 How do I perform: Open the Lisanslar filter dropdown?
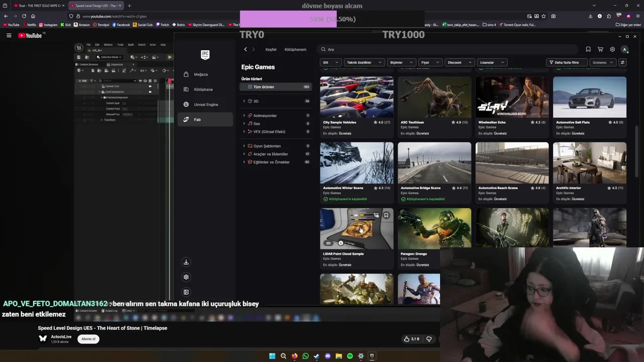(492, 62)
